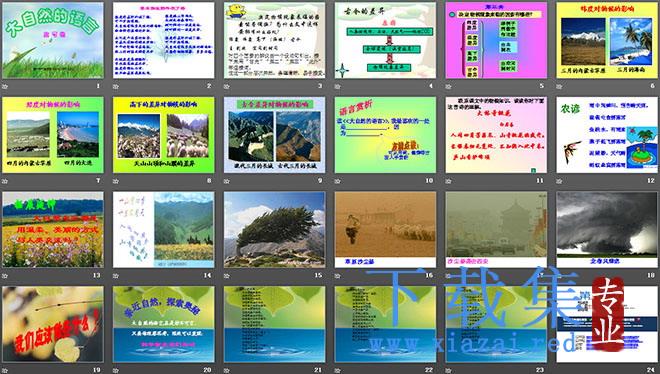660x374 pixels.
Task: Select the sandstorm slide captioned 草原沙尘暴
Action: point(385,230)
